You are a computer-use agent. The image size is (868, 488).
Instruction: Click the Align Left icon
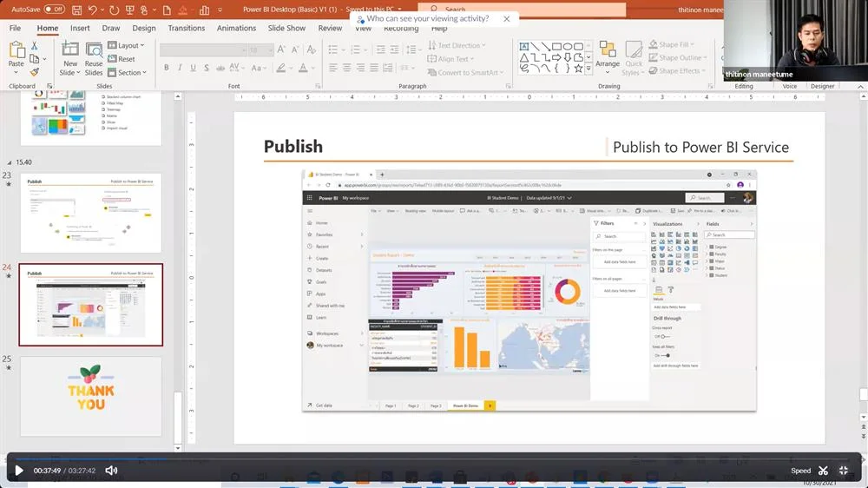[x=332, y=68]
